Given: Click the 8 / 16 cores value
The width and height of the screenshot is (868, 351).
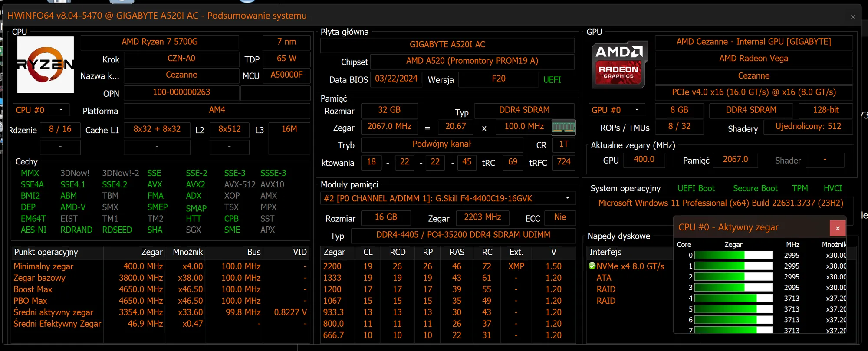Looking at the screenshot, I should click(x=60, y=129).
